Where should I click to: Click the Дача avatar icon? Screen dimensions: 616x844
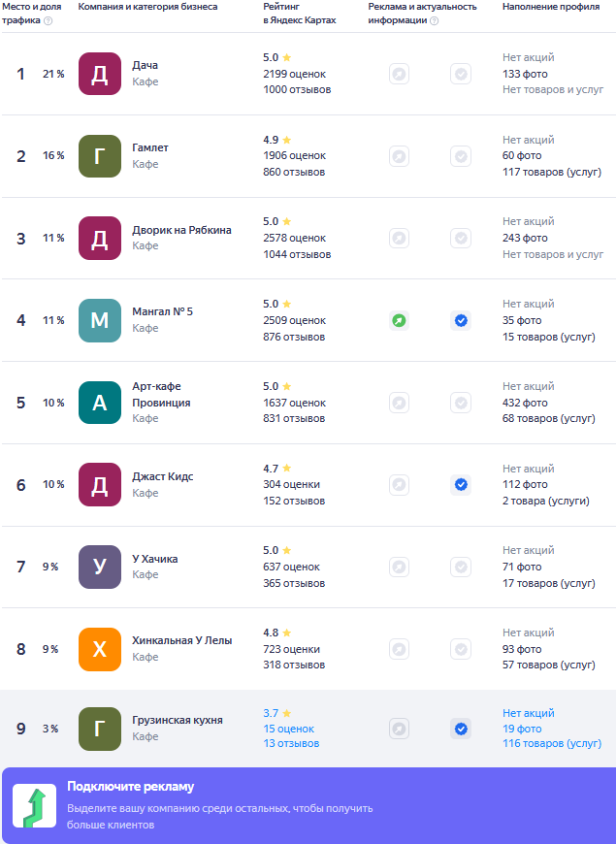100,74
